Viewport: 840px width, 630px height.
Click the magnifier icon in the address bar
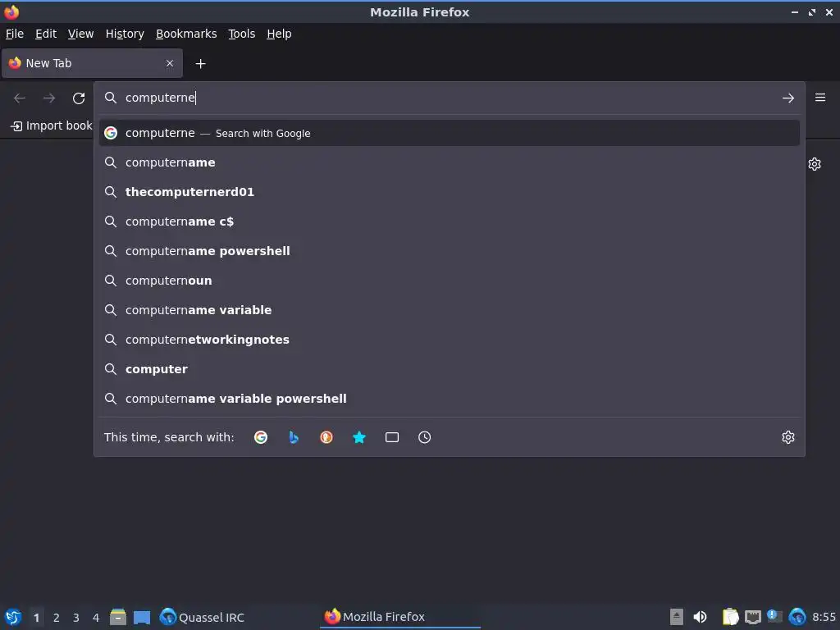pos(111,98)
